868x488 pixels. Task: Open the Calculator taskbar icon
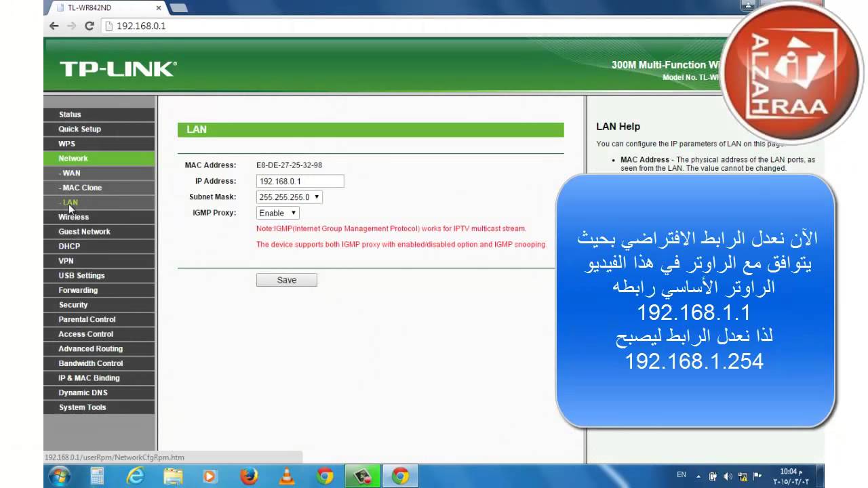coord(97,476)
